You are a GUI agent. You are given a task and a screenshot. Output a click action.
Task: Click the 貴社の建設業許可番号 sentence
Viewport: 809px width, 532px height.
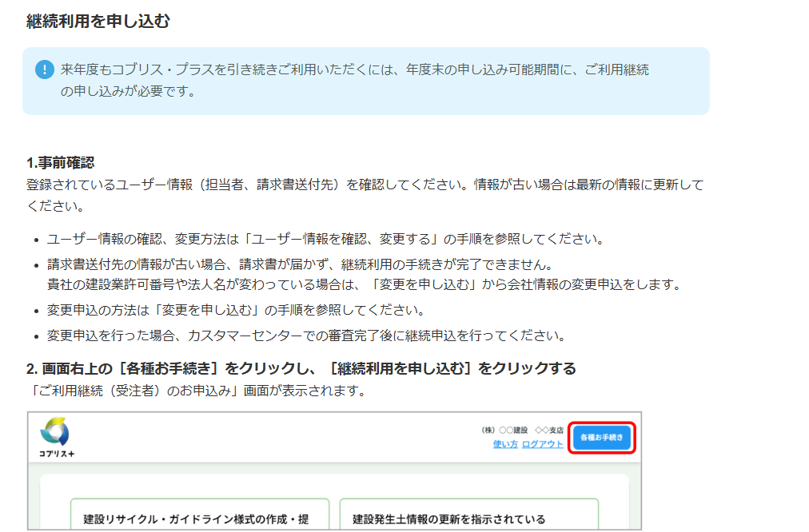[x=363, y=284]
